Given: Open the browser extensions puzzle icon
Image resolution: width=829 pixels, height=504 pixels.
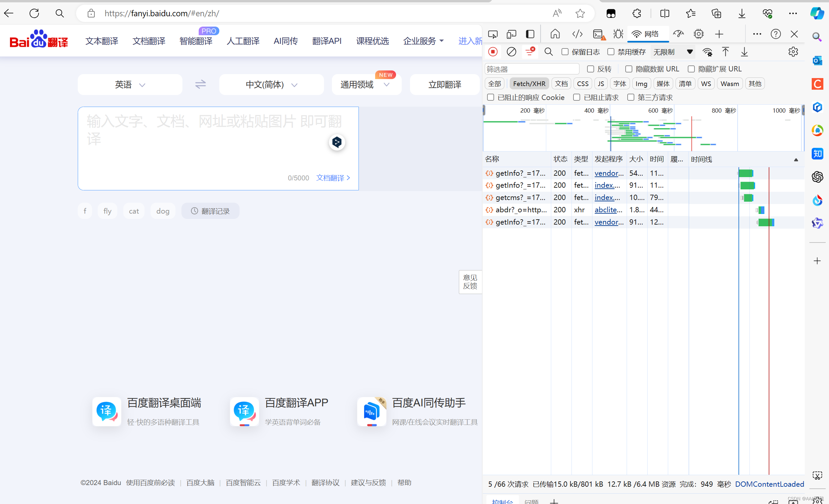Looking at the screenshot, I should point(637,13).
